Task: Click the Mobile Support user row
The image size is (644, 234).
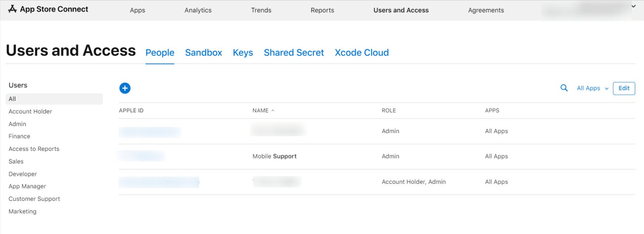Action: 274,156
